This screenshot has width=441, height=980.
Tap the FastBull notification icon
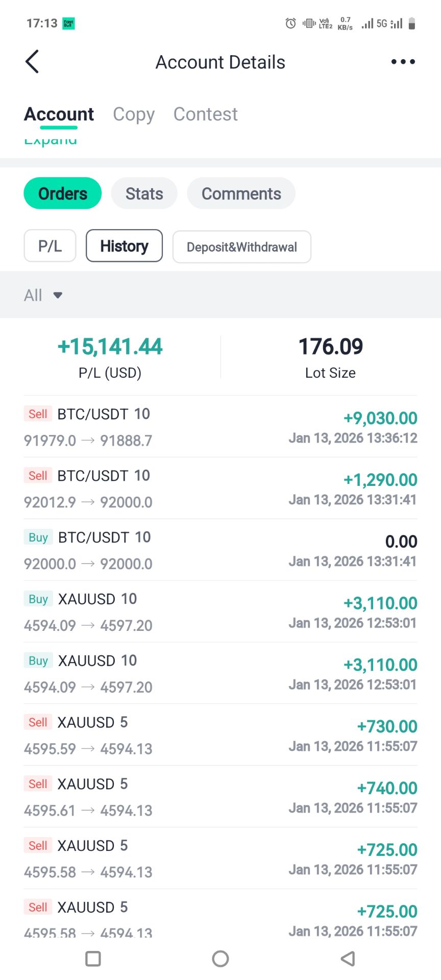[x=68, y=23]
